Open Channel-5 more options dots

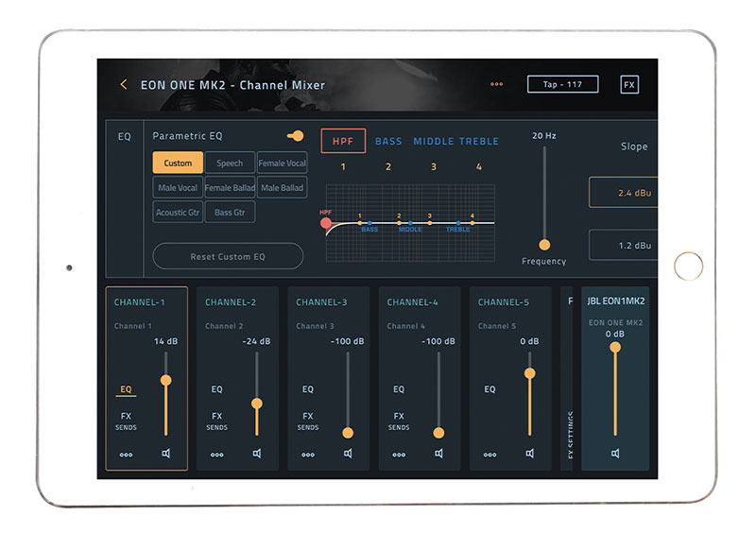490,455
